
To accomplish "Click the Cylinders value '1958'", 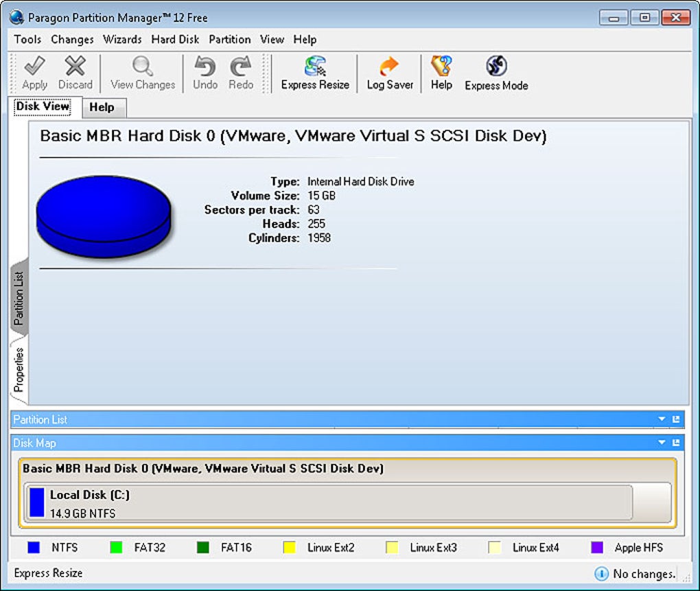I will 318,237.
